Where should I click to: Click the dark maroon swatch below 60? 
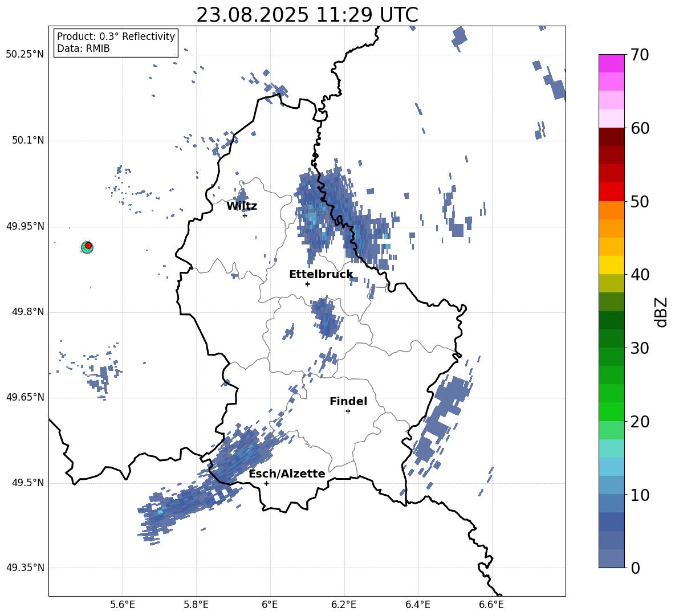pyautogui.click(x=611, y=137)
